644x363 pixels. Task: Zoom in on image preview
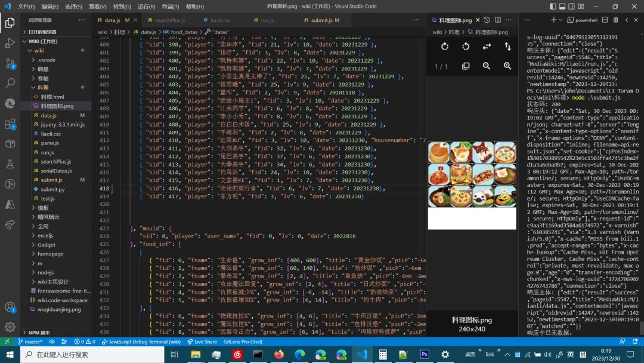pyautogui.click(x=507, y=66)
